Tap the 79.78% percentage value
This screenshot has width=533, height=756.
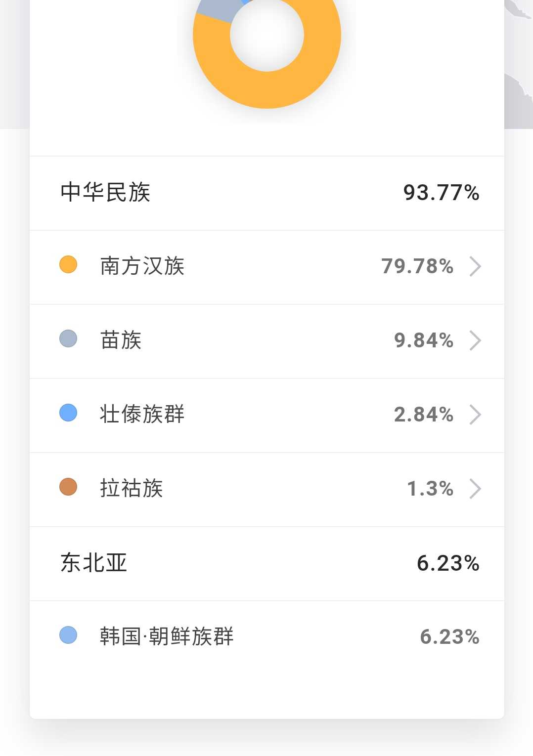417,266
